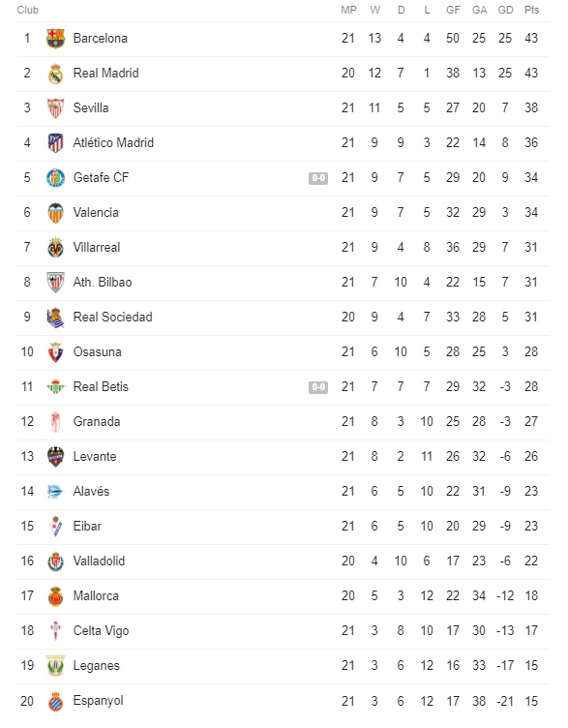
Task: Open the Getafe CF badge
Action: (x=55, y=178)
